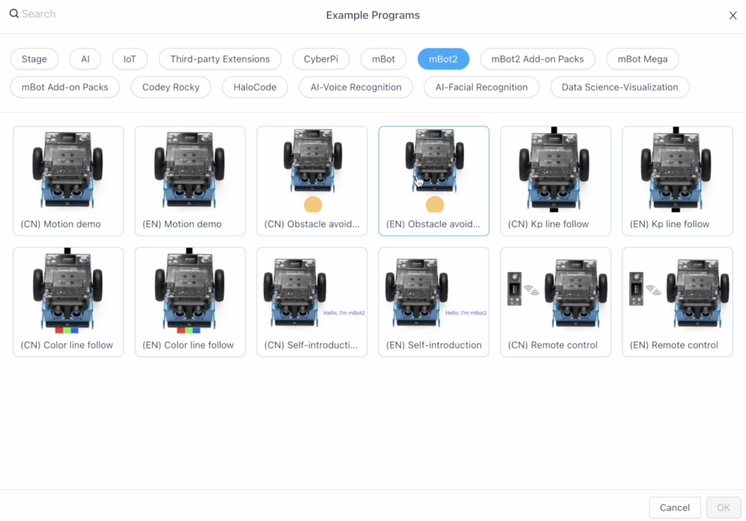Image resolution: width=746 pixels, height=521 pixels.
Task: Switch to mBot Mega category
Action: point(642,59)
